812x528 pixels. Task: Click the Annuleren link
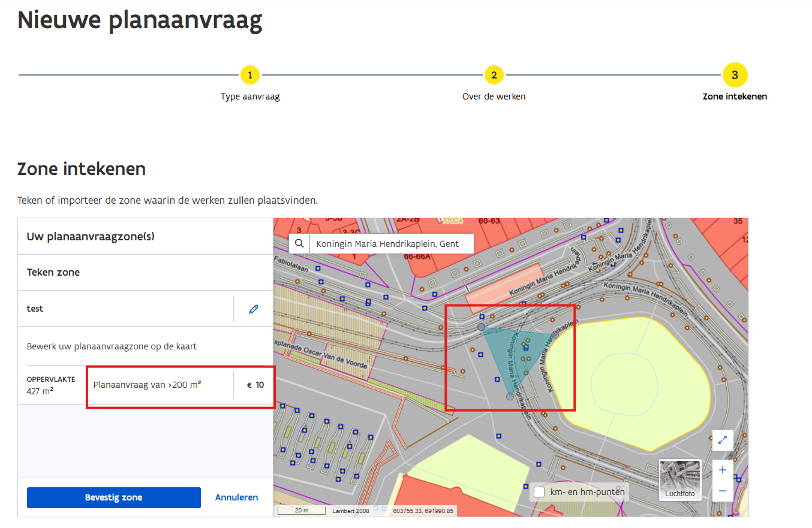point(236,497)
